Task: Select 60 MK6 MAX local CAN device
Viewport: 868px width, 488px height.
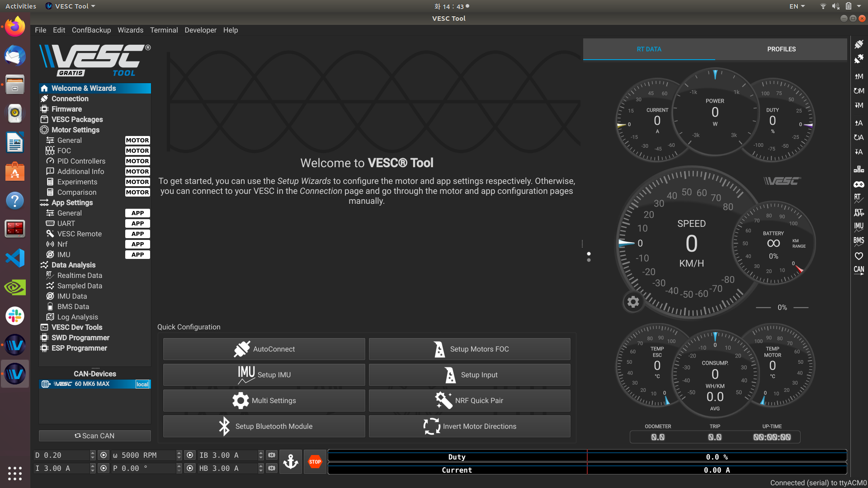Action: (95, 384)
